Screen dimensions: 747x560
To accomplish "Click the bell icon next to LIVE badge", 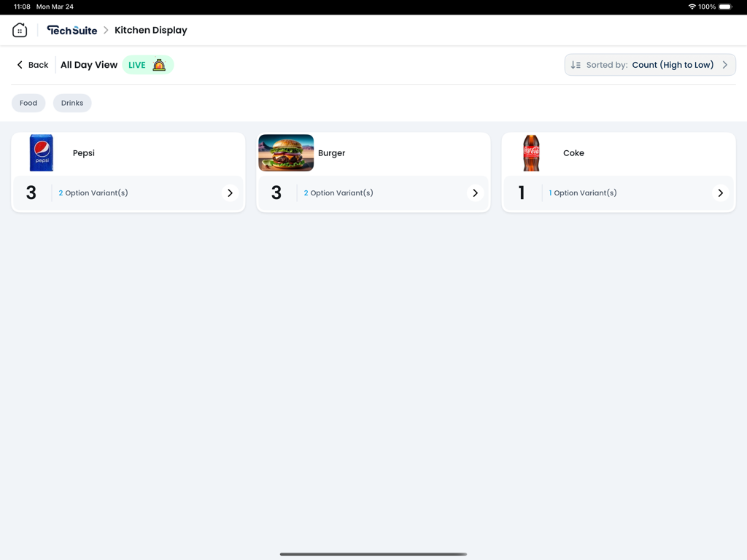I will [x=159, y=64].
